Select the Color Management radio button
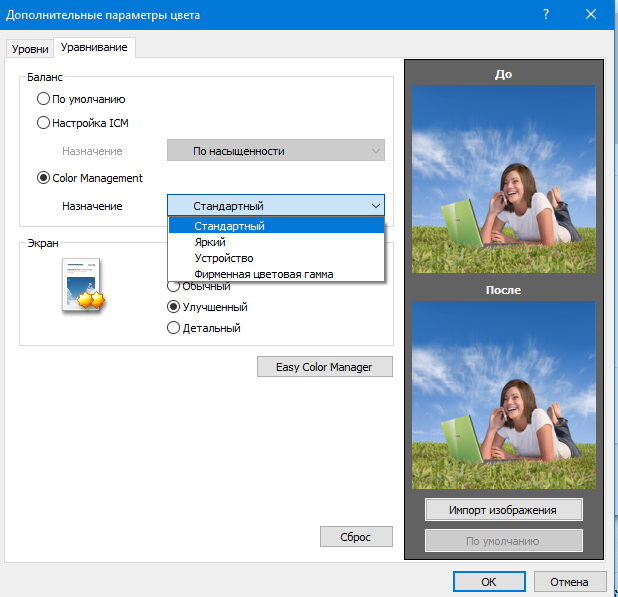The image size is (618, 597). pyautogui.click(x=43, y=178)
